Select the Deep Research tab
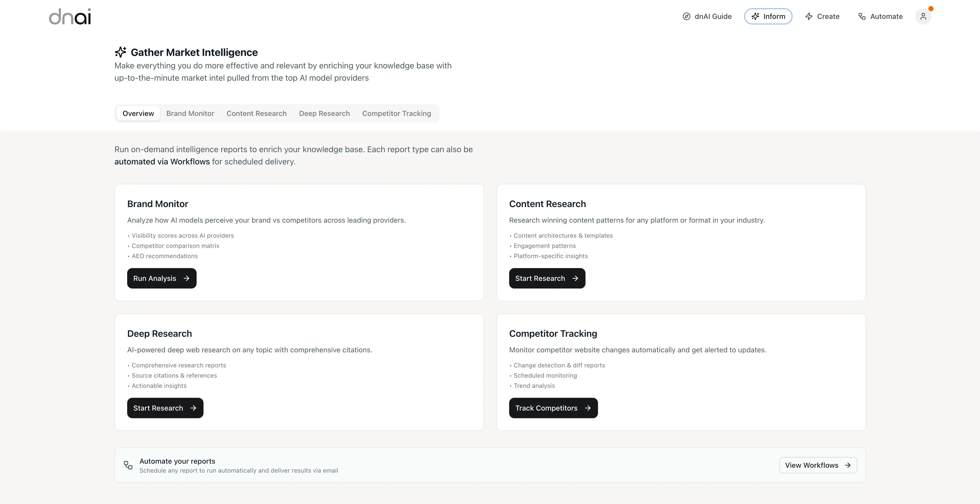The height and width of the screenshot is (504, 980). click(324, 113)
